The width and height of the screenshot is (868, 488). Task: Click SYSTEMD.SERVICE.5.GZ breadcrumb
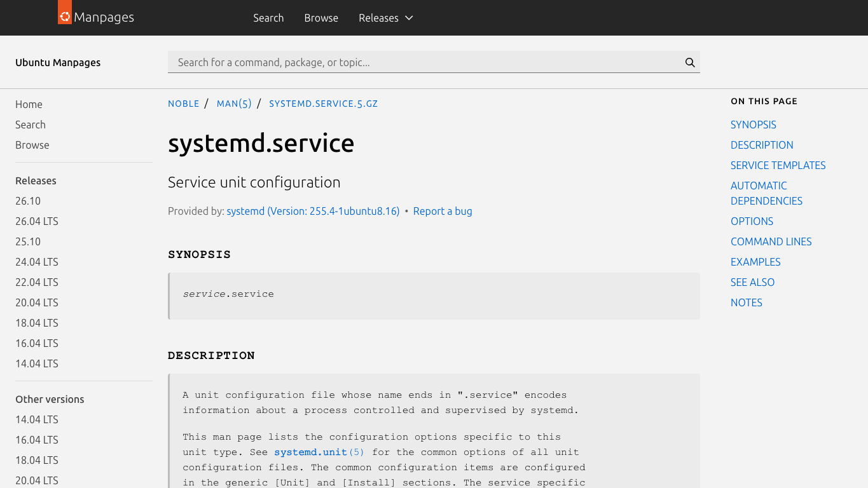tap(323, 104)
